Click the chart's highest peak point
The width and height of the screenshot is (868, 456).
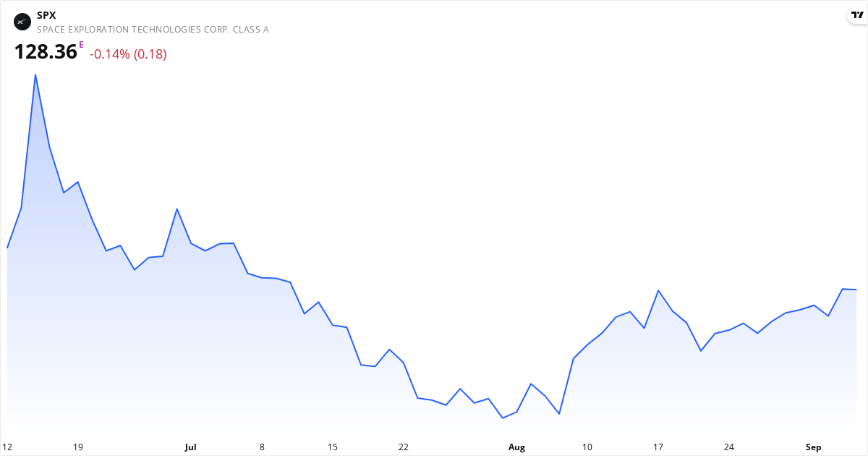[35, 74]
